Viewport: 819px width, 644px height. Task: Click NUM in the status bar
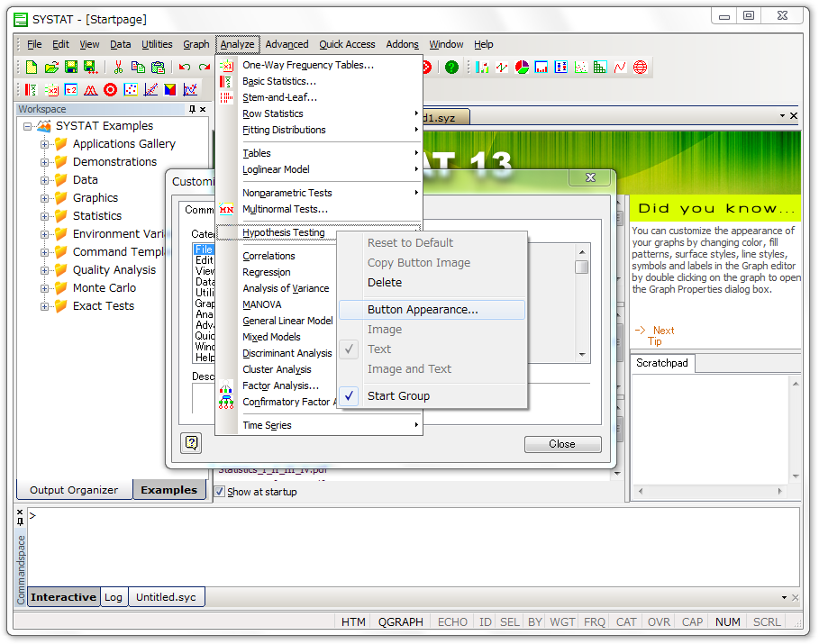[x=728, y=622]
